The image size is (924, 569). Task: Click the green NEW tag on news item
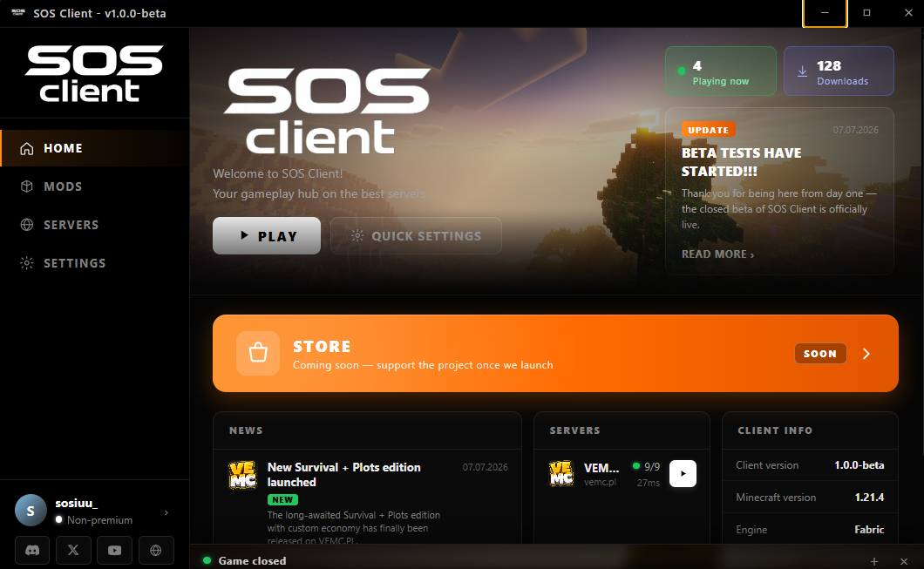tap(282, 499)
